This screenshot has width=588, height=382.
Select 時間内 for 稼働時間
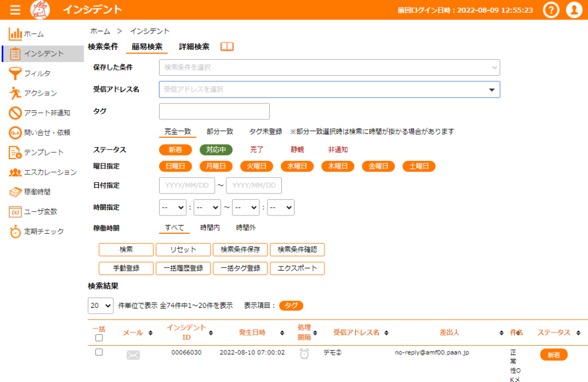(x=210, y=228)
